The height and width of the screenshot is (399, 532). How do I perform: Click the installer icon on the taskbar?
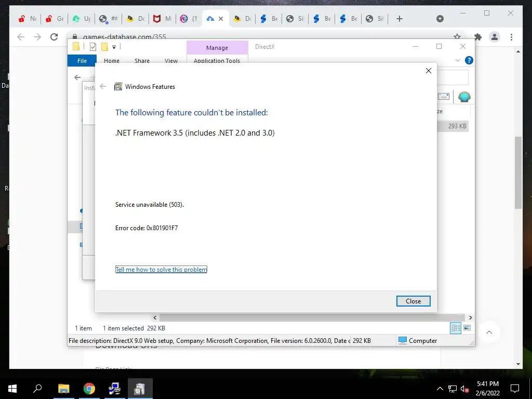click(115, 389)
